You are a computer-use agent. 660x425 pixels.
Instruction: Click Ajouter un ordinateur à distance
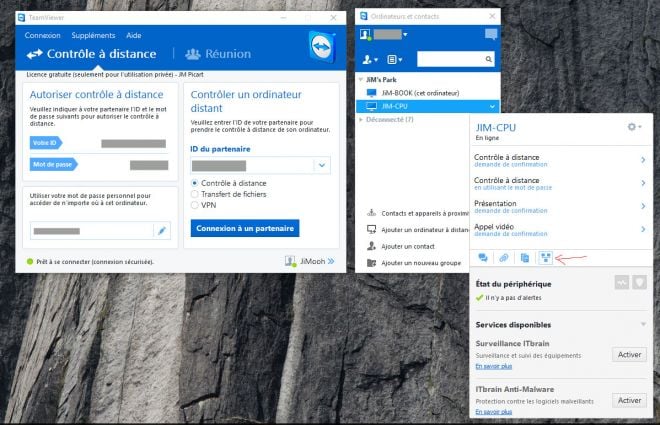click(x=418, y=230)
